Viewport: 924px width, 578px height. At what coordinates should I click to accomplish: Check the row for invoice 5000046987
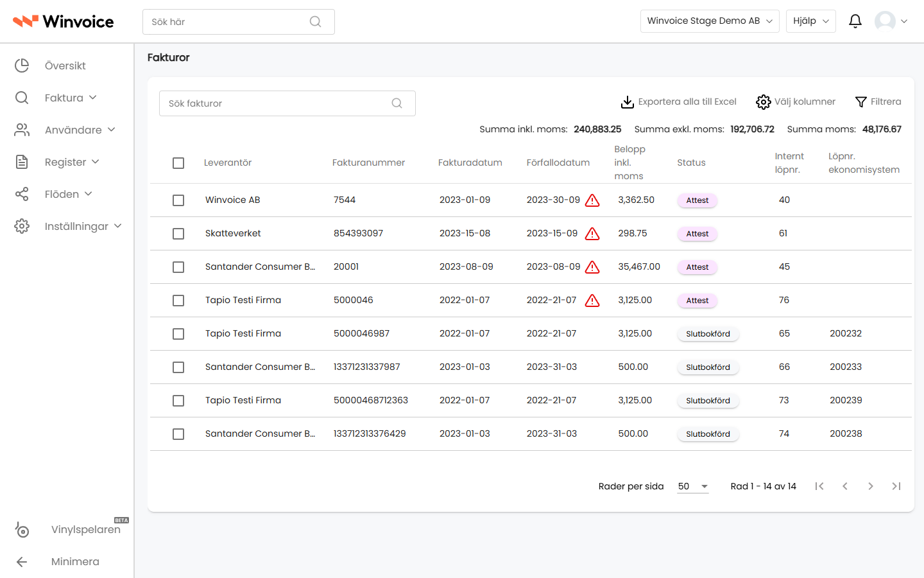click(x=178, y=334)
